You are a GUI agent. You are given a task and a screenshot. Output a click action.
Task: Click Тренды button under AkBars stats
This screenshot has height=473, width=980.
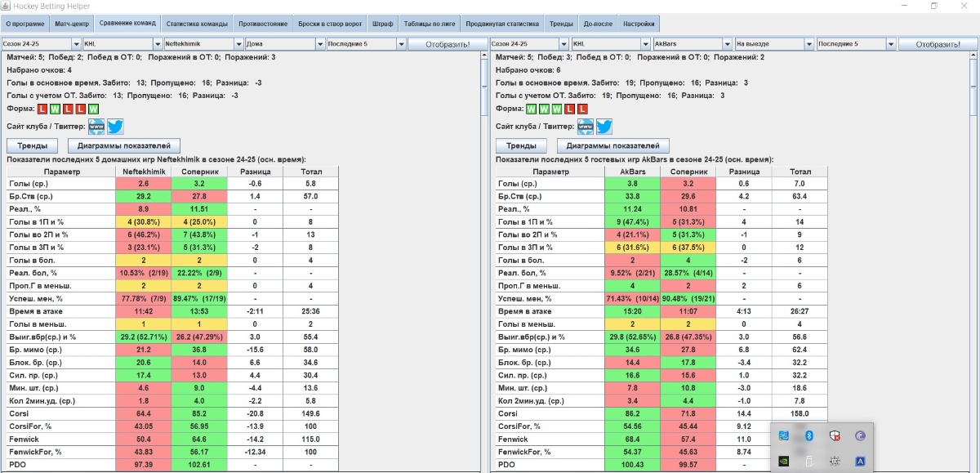(x=521, y=145)
